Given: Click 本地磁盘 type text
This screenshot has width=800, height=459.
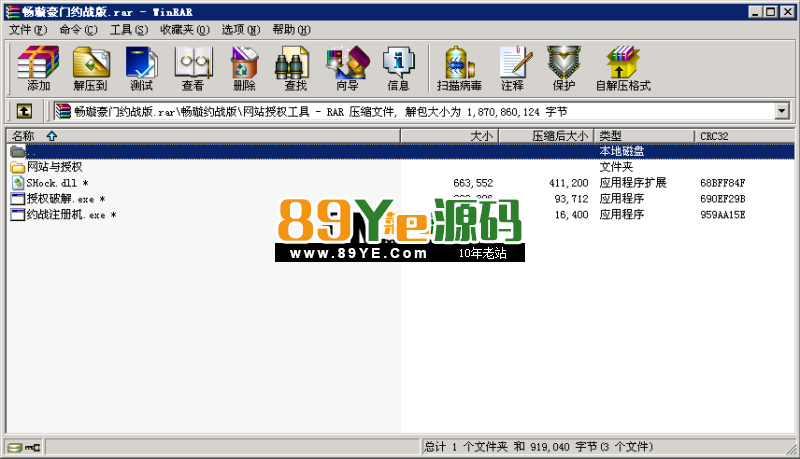Looking at the screenshot, I should (621, 151).
